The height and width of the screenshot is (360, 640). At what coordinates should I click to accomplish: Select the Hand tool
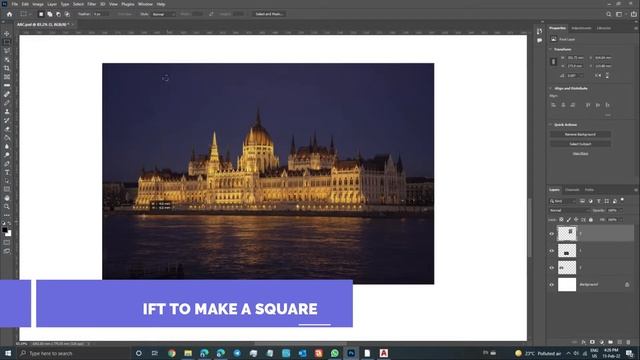[7, 198]
